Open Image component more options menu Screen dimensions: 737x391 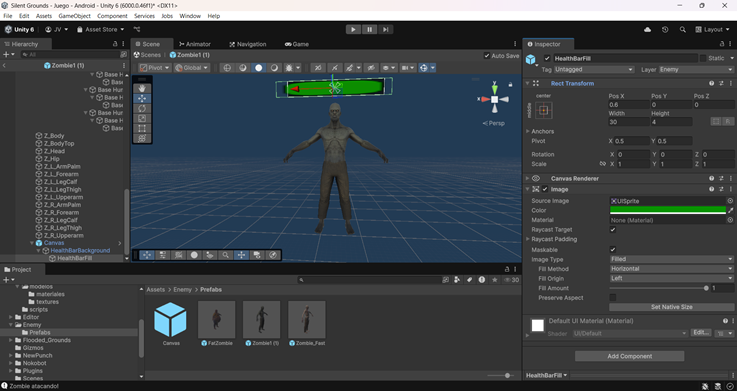[730, 189]
